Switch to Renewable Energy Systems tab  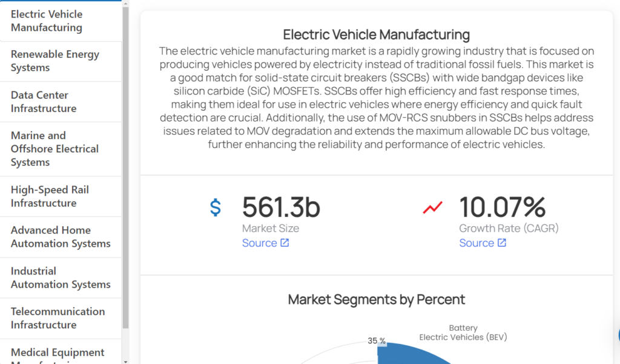pos(54,61)
